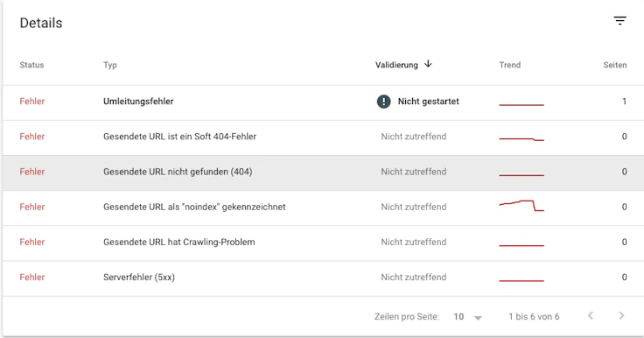
Task: Click the Trend column header
Action: (x=510, y=65)
